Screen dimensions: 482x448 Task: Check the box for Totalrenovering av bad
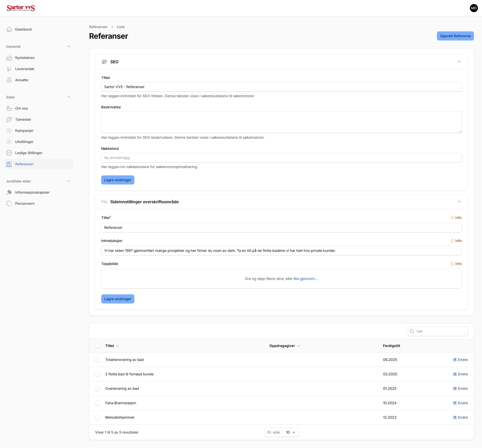click(x=97, y=360)
